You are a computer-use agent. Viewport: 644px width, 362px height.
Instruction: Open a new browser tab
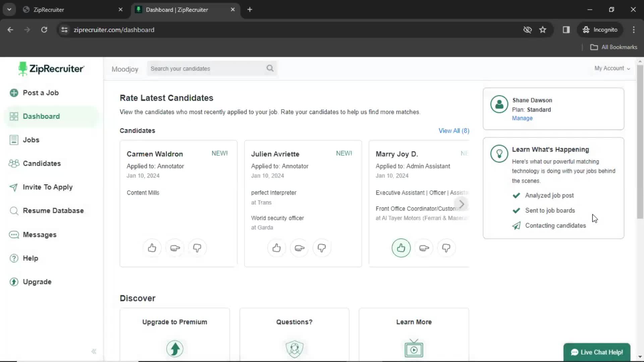click(250, 10)
